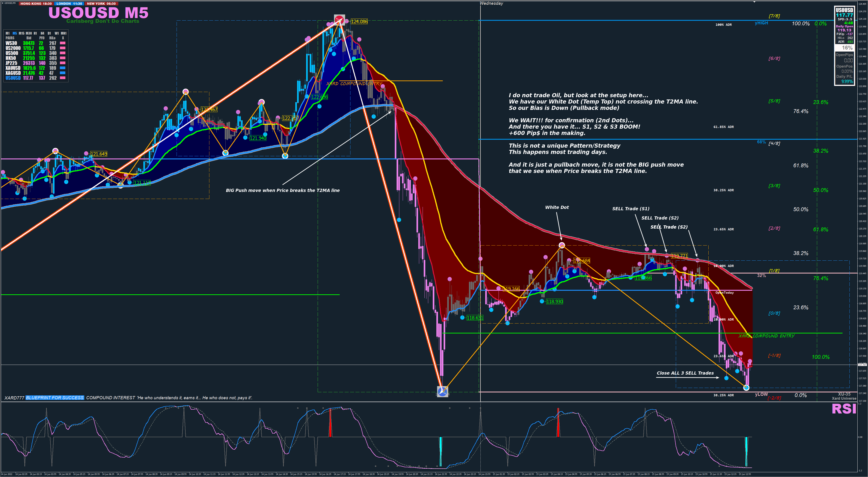Click the LONDON 11:30 session clock
Viewport: 868px width, 477px height.
(x=69, y=4)
